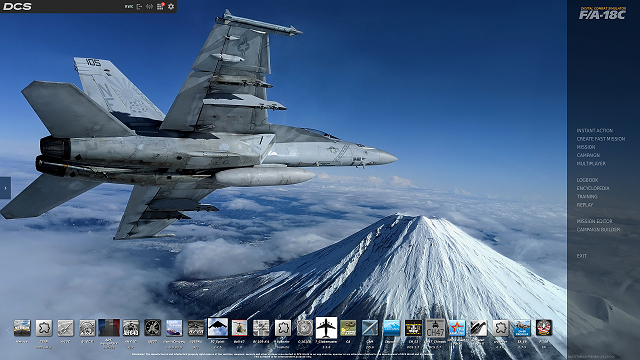Select the Bf 109 K-4 sketch module icon
Screen dimensions: 640x360
[x=261, y=328]
